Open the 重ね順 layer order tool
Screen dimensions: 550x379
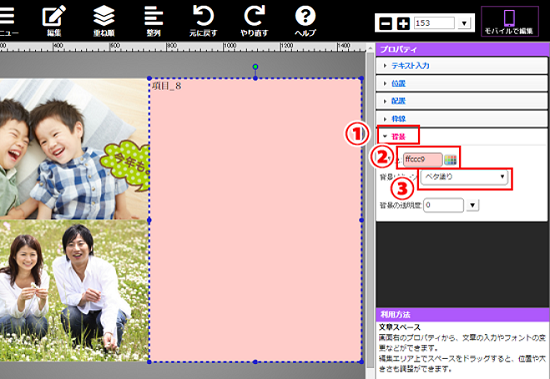104,20
